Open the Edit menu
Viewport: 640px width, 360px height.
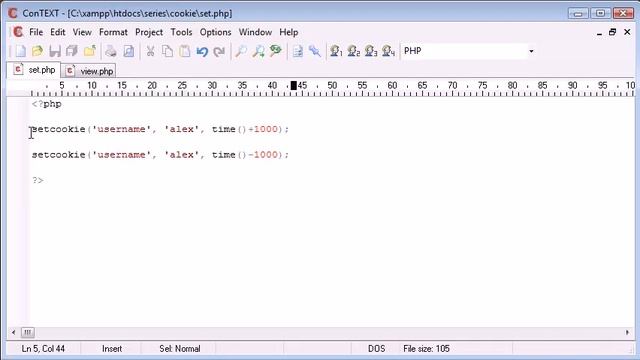click(58, 32)
